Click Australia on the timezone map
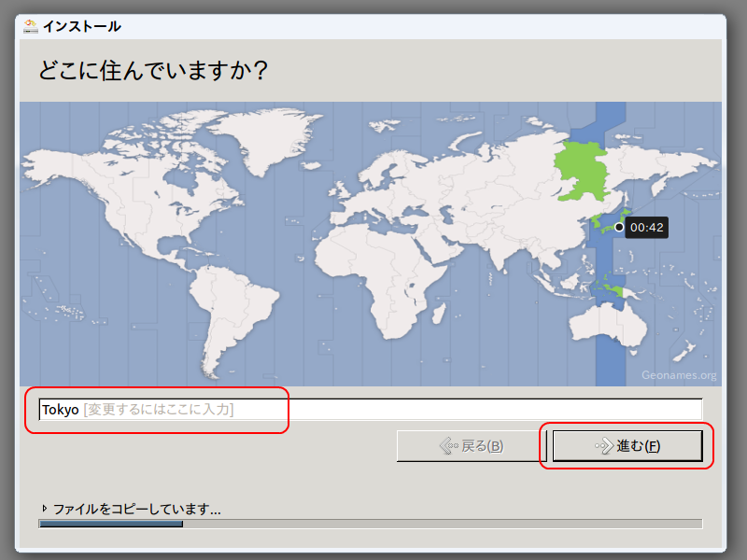This screenshot has width=747, height=560. [608, 324]
